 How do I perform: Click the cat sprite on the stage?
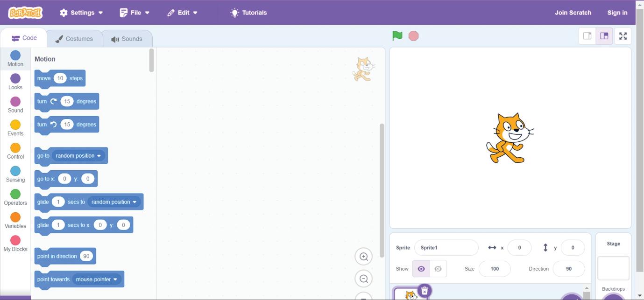click(x=510, y=138)
